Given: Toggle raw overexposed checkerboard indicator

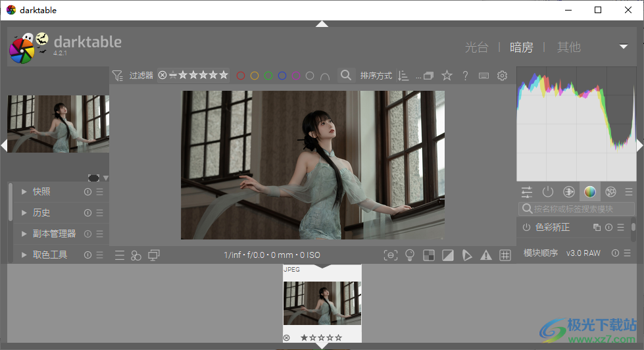Looking at the screenshot, I should (429, 255).
